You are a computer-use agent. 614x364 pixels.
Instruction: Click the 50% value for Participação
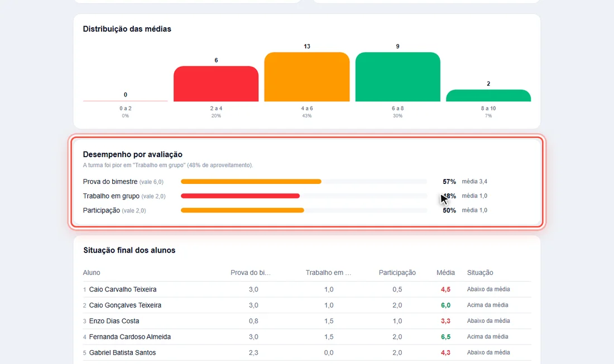pyautogui.click(x=449, y=210)
